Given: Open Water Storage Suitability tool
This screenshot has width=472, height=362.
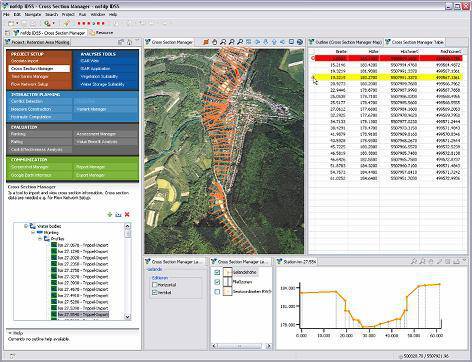Looking at the screenshot, I should [x=102, y=84].
